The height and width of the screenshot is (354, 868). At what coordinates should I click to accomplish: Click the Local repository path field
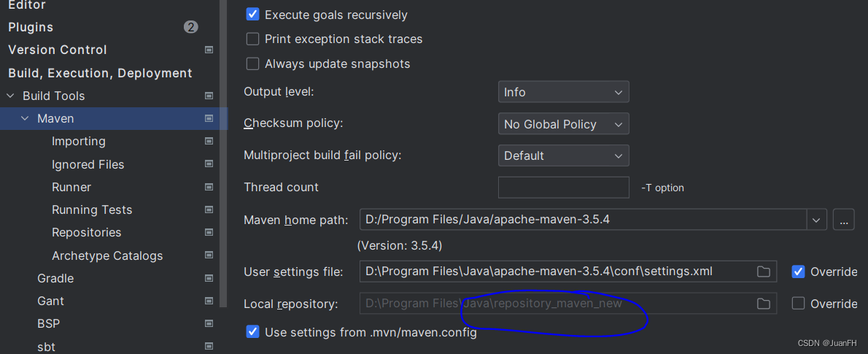(x=568, y=303)
